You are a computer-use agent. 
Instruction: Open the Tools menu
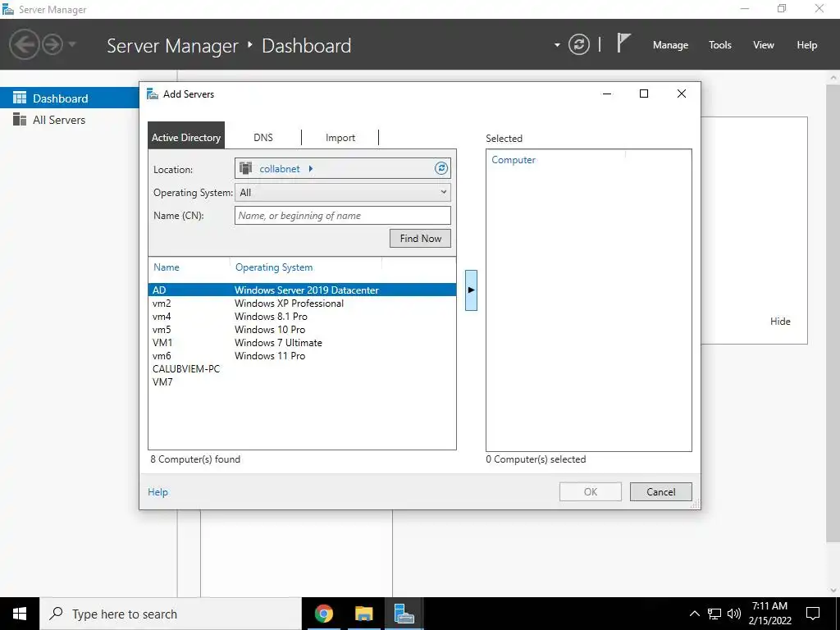click(x=719, y=45)
